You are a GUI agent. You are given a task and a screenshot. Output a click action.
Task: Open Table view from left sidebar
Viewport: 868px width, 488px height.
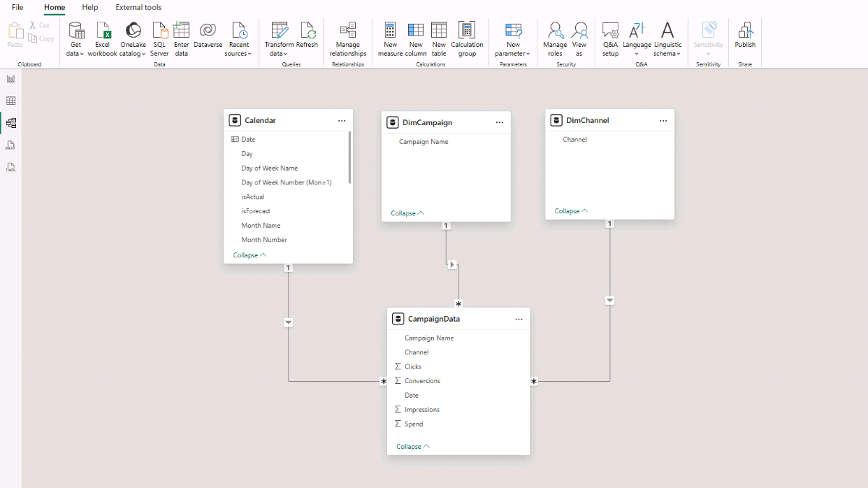pos(11,100)
